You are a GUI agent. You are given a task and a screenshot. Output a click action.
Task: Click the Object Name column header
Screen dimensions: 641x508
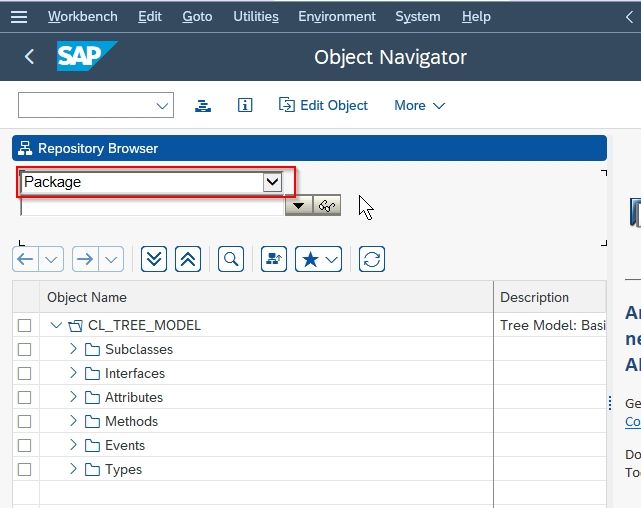266,297
